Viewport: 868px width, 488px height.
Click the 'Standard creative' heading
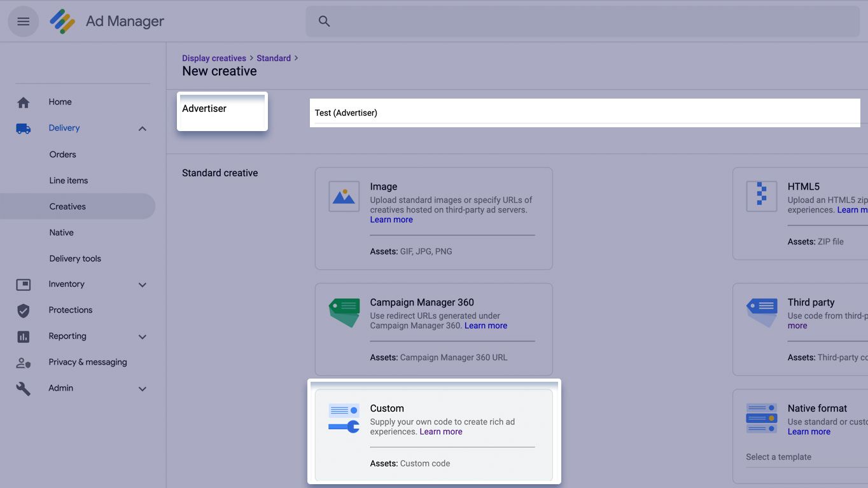[220, 173]
